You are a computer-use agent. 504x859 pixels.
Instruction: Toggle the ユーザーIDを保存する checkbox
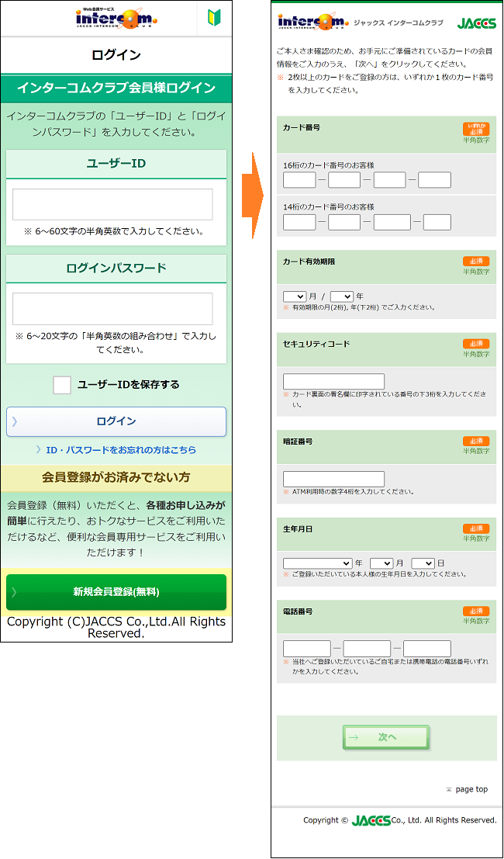tap(62, 385)
